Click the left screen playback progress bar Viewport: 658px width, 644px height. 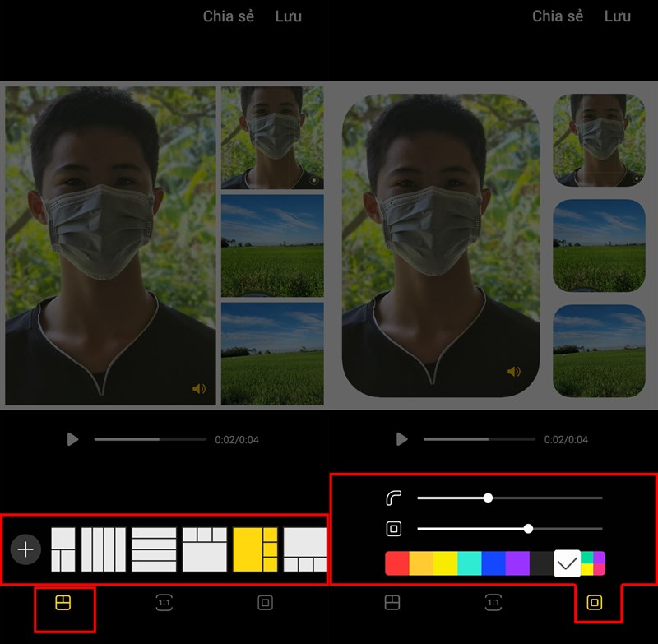click(x=151, y=439)
